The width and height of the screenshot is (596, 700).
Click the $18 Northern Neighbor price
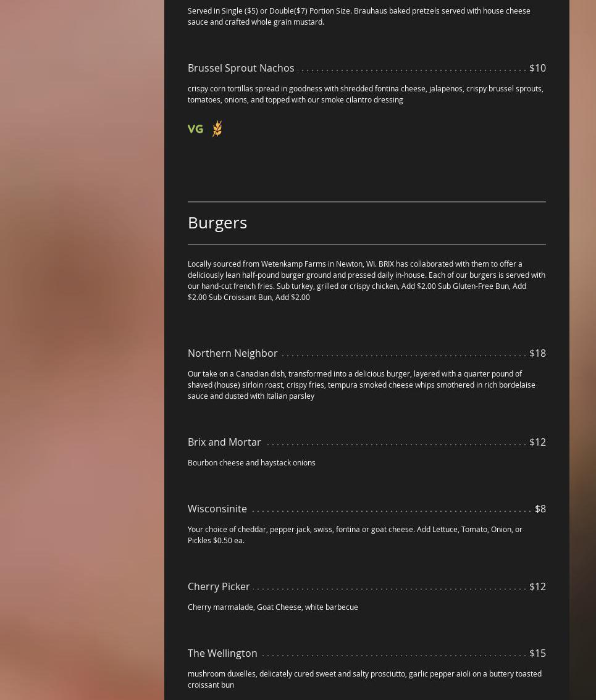(537, 353)
